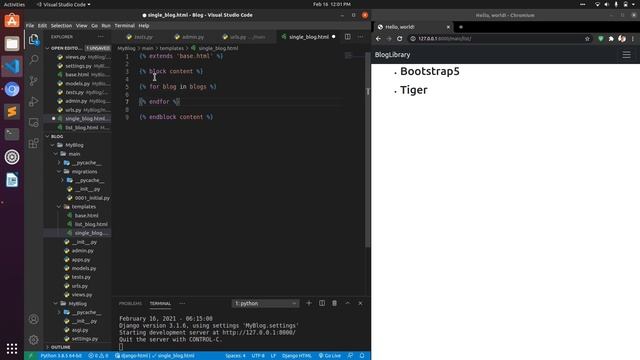Screen dimensions: 640x360
Task: Show Applications grid in dock
Action: coord(12,348)
